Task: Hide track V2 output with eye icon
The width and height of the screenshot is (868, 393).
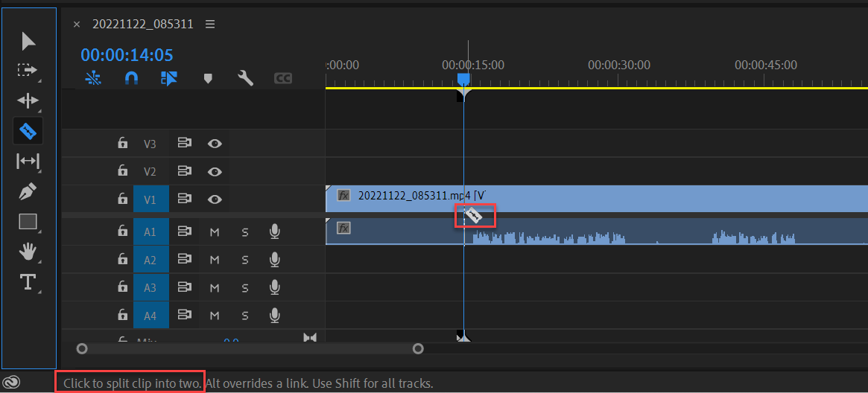Action: pyautogui.click(x=215, y=171)
